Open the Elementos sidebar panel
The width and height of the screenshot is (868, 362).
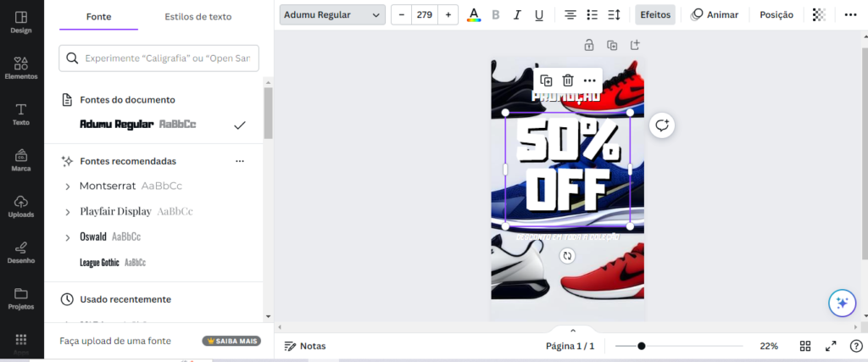click(21, 68)
